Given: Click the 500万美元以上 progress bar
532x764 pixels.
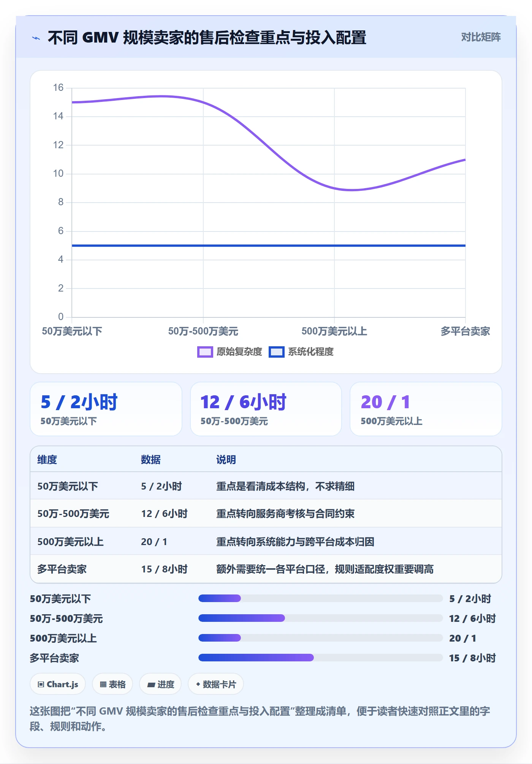Looking at the screenshot, I should pyautogui.click(x=320, y=638).
